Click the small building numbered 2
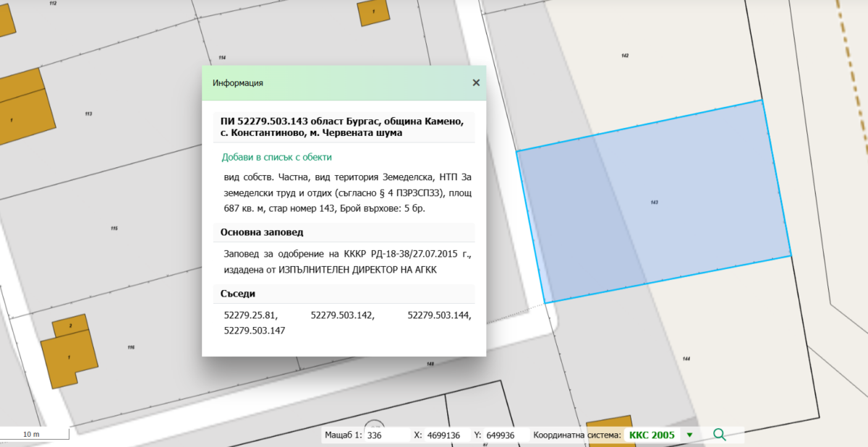The height and width of the screenshot is (447, 868). (x=70, y=326)
